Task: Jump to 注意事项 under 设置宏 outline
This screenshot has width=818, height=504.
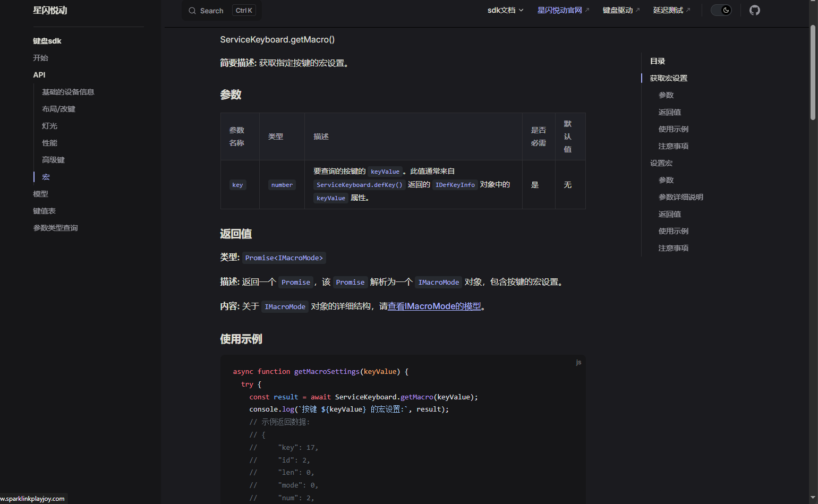Action: pyautogui.click(x=674, y=248)
